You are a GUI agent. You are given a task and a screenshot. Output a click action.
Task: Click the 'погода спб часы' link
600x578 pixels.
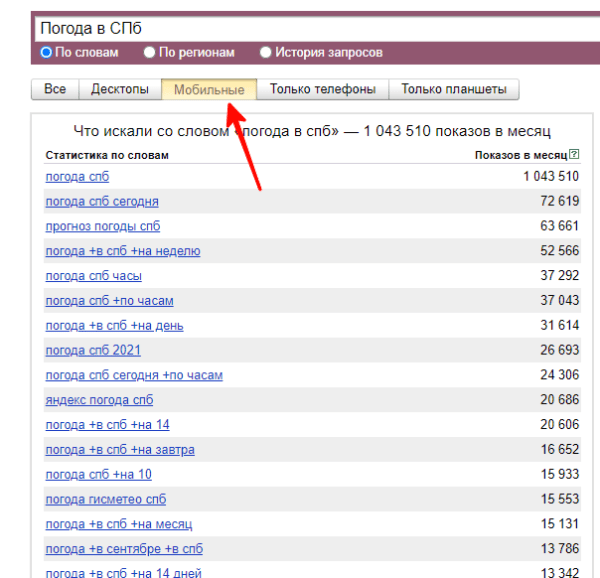click(x=93, y=276)
